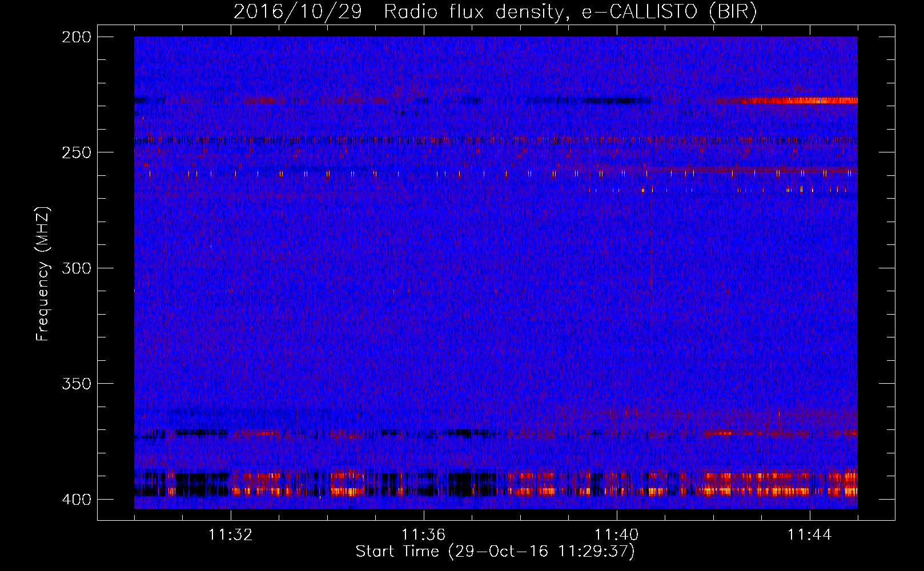This screenshot has height=571, width=924.
Task: Click the 400 frequency tick label
Action: click(76, 500)
